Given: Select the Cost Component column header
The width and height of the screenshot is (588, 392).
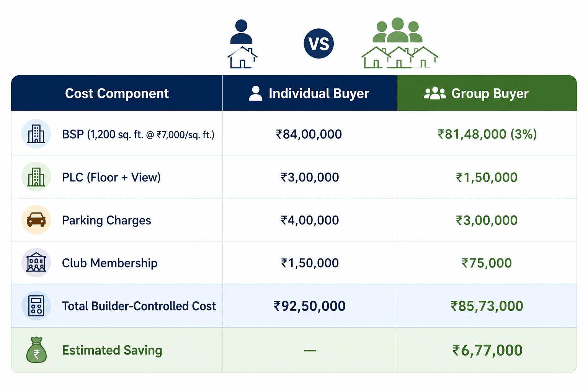Looking at the screenshot, I should [117, 93].
